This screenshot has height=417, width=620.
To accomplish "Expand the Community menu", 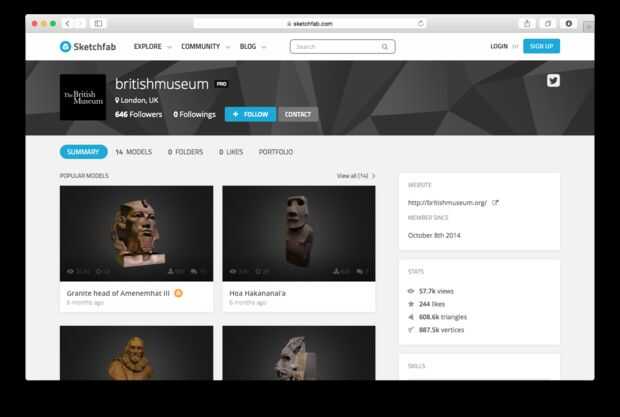I will point(205,47).
